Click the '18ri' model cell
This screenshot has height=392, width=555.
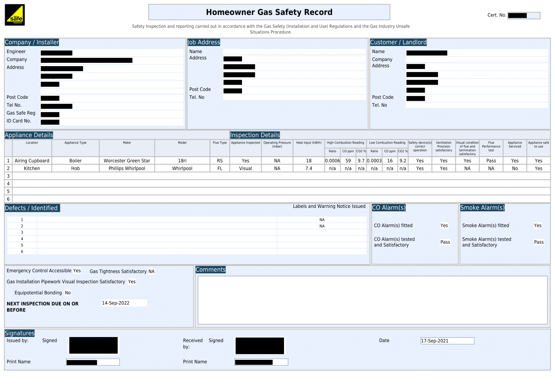[182, 161]
